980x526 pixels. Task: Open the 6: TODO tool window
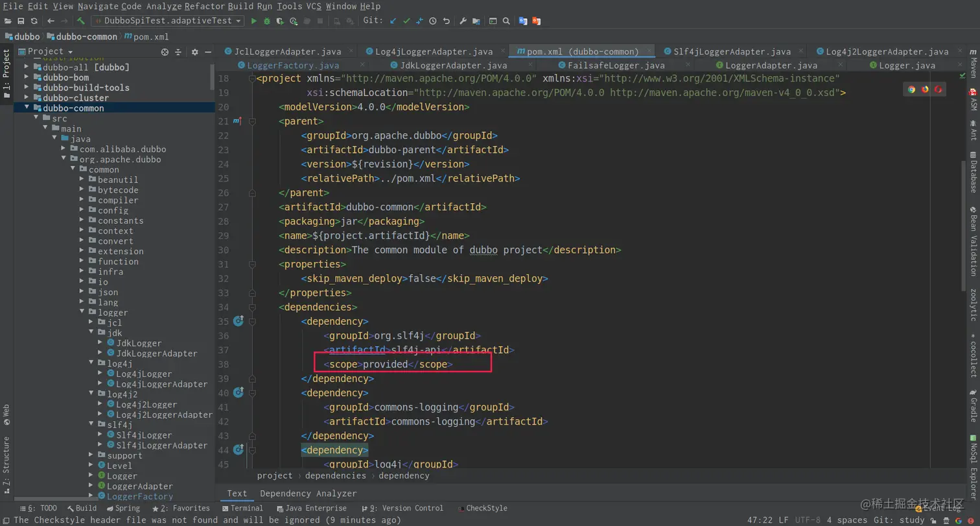38,508
